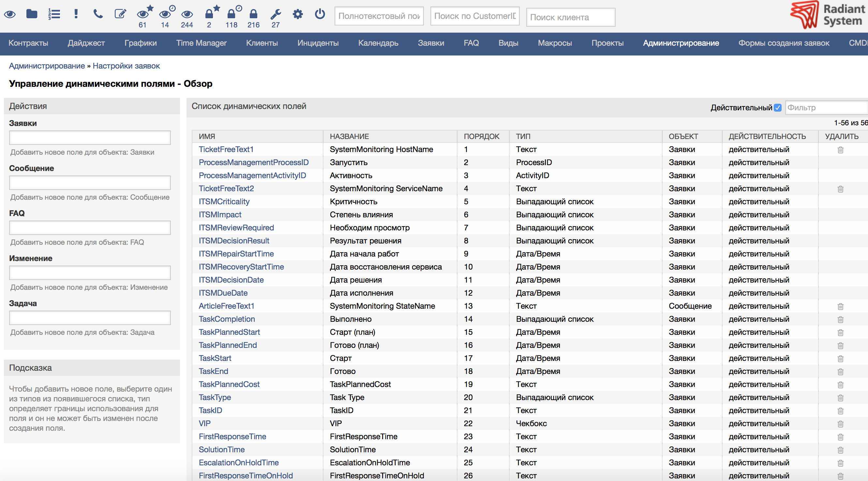Viewport: 868px width, 481px height.
Task: Open the Календарь menu
Action: tap(378, 43)
